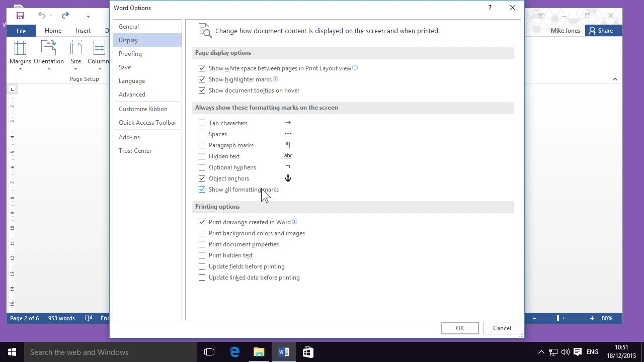644x362 pixels.
Task: Click the Size icon in Page Setup
Action: 76,48
